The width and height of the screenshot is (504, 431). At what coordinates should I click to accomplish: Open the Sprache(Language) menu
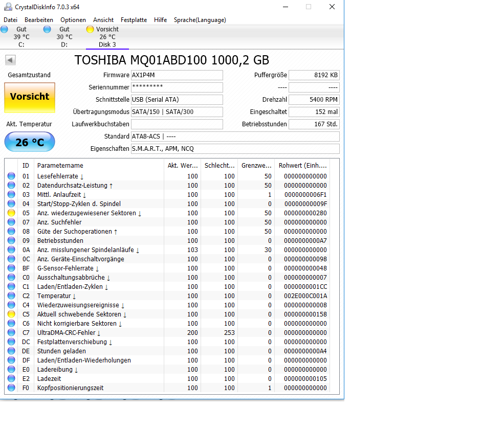click(x=200, y=20)
